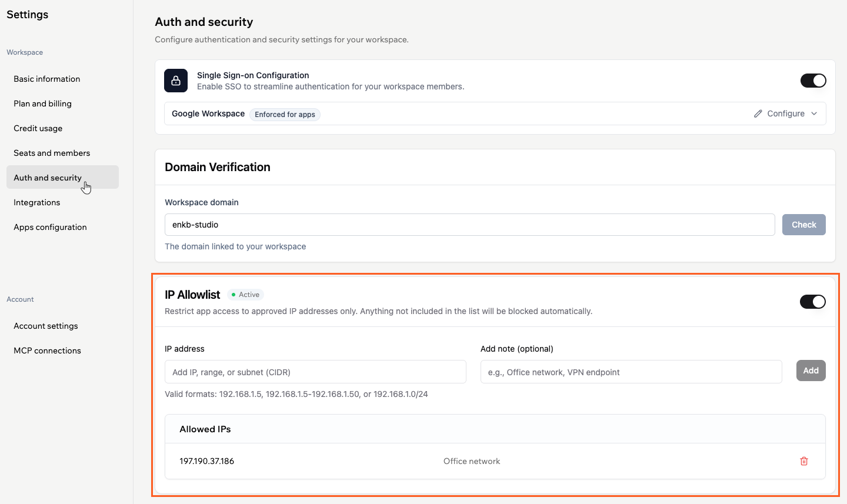
Task: Switch to Credit usage
Action: click(38, 128)
